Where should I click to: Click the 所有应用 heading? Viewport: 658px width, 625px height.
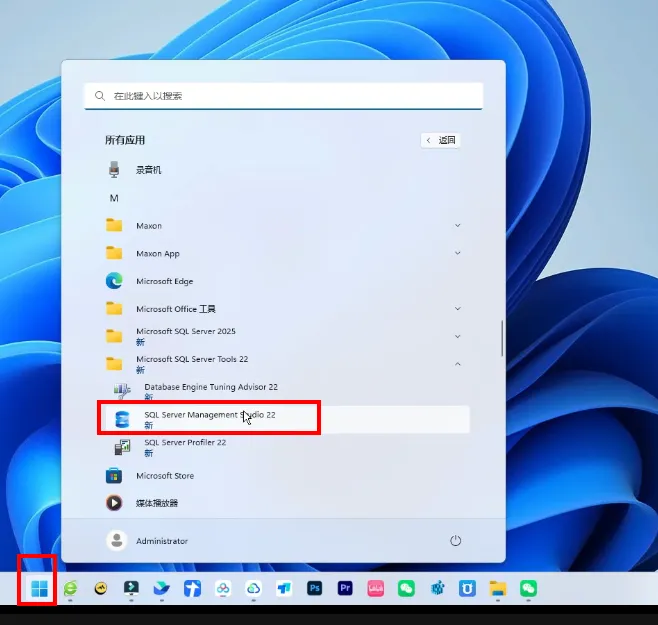click(125, 140)
